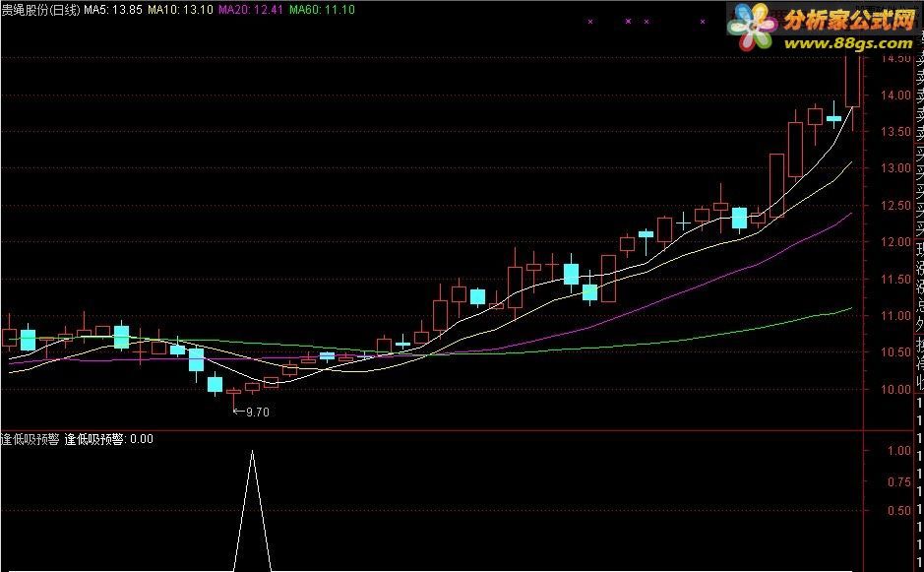
Task: Select the MA5: 13.85 indicator label
Action: 112,10
